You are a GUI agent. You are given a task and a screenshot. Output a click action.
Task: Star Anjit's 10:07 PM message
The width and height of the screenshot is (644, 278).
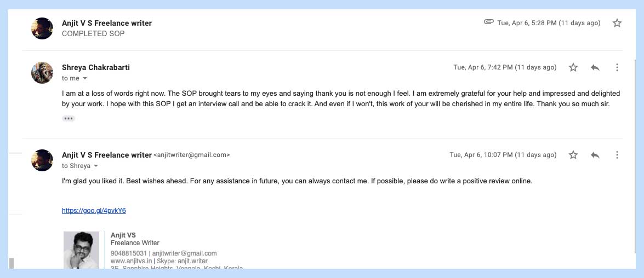[573, 155]
